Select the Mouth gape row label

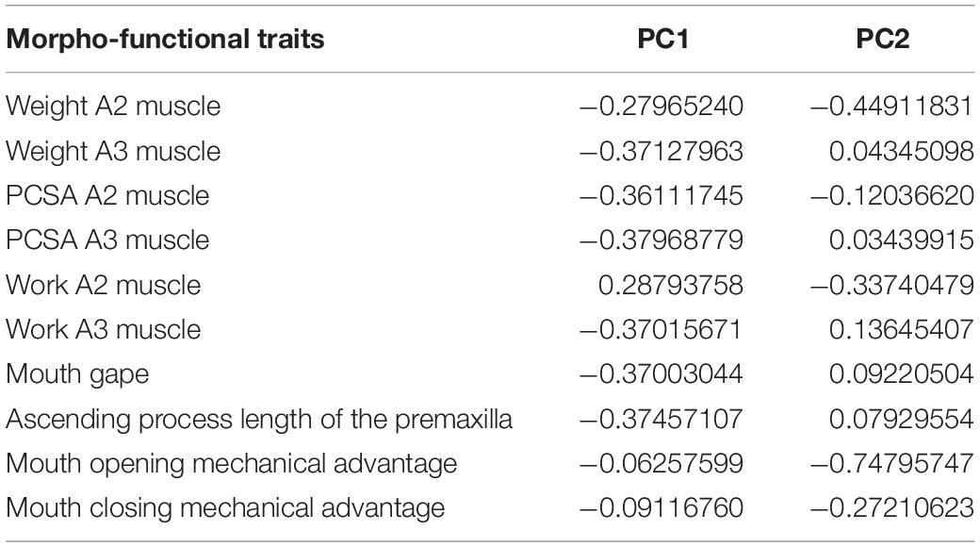click(x=77, y=375)
